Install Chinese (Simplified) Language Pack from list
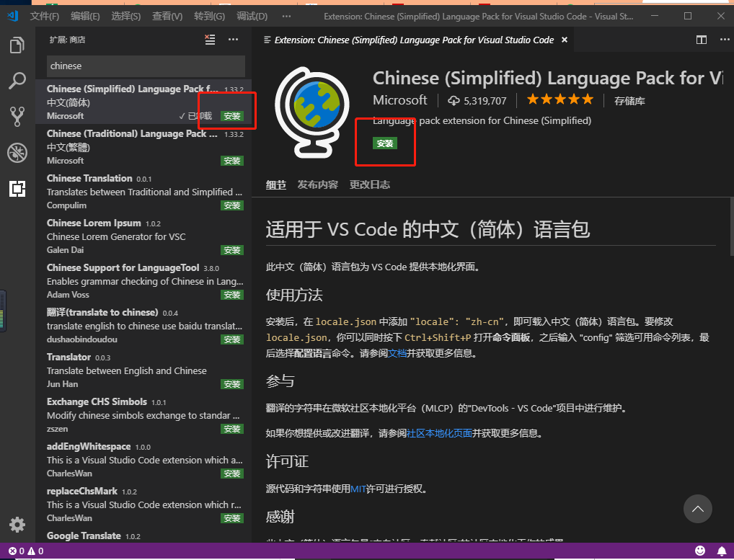This screenshot has height=560, width=734. [x=231, y=116]
